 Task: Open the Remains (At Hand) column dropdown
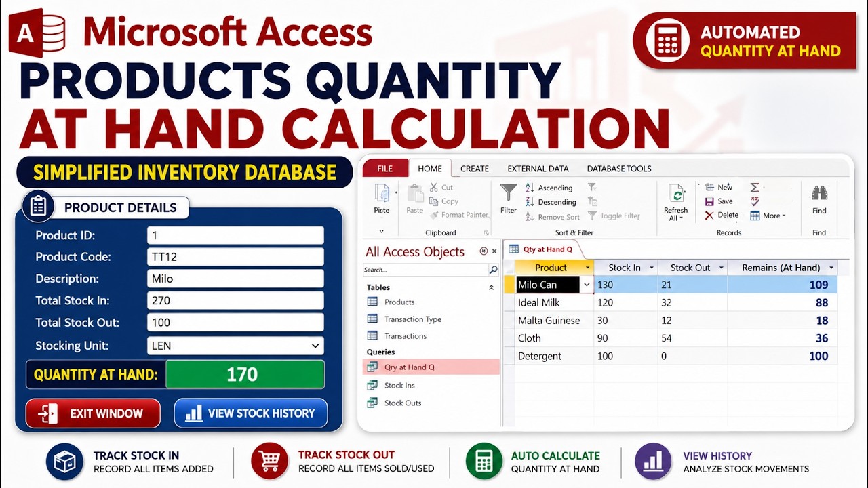coord(831,268)
